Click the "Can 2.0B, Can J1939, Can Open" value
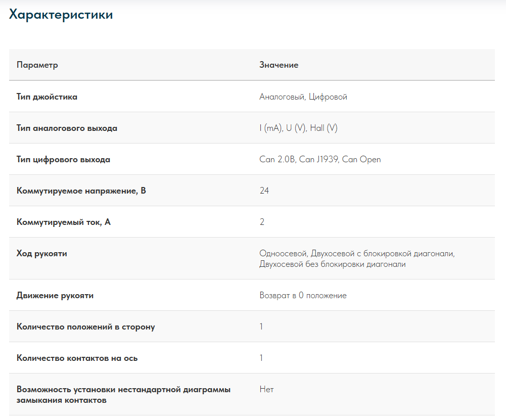506x420 pixels. [320, 160]
